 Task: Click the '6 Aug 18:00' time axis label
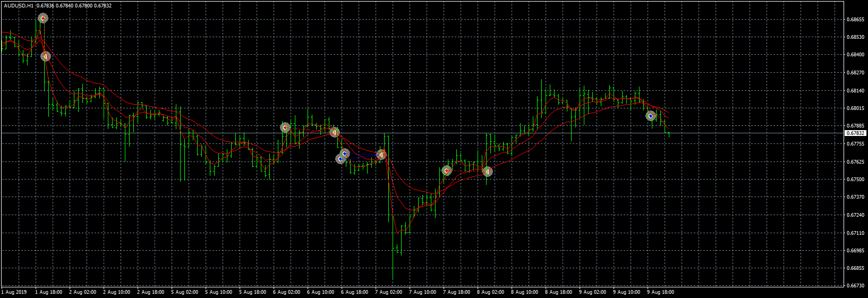[x=355, y=292]
